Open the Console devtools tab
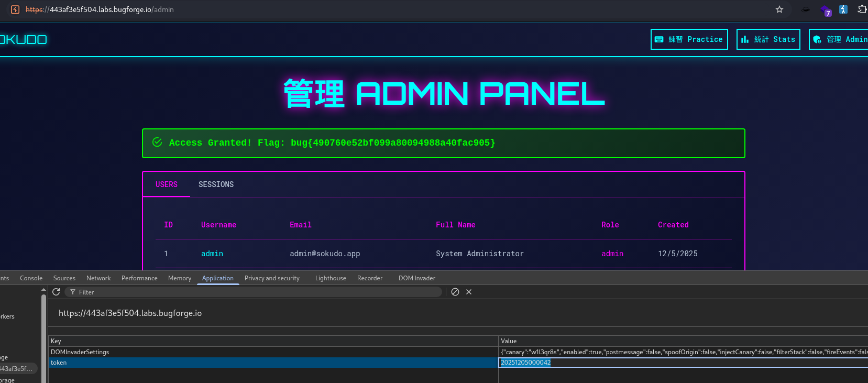 tap(31, 278)
